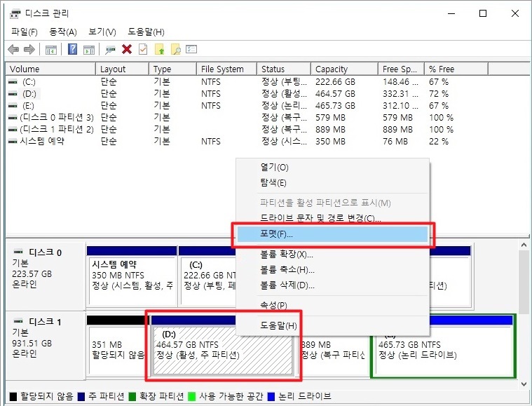The image size is (532, 406).
Task: Select the (D:) volume in the list
Action: [x=29, y=94]
